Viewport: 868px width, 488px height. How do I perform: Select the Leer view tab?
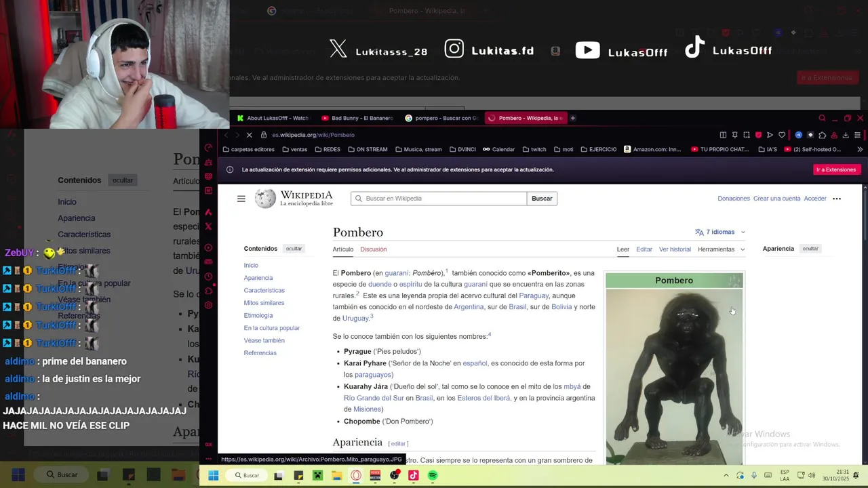pyautogui.click(x=623, y=249)
